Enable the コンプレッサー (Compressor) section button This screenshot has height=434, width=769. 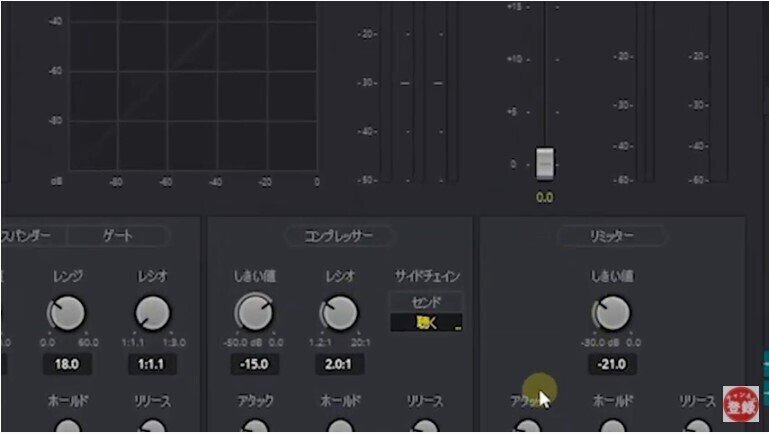tap(338, 236)
